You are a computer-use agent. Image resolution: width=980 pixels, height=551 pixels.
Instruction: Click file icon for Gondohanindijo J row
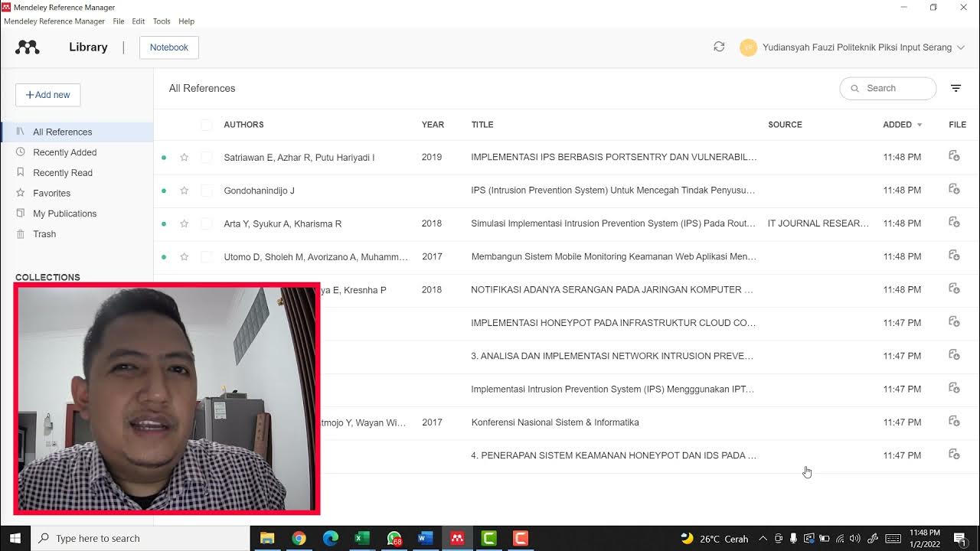[x=954, y=189]
